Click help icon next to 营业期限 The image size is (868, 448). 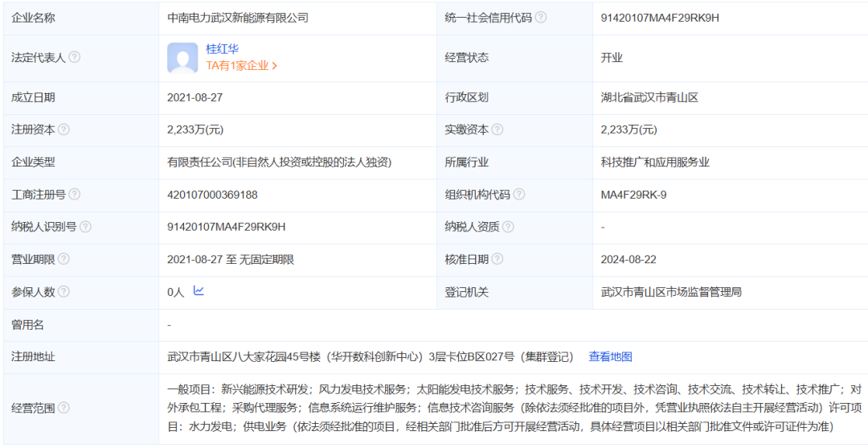(63, 259)
